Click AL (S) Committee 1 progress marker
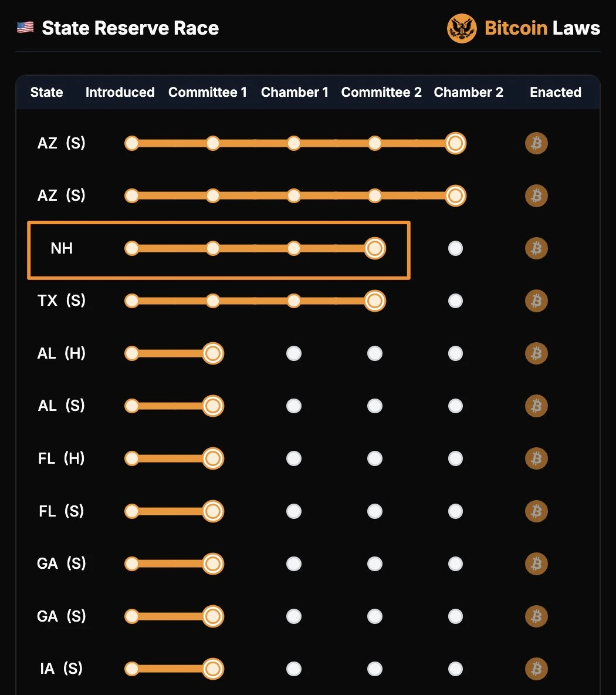The height and width of the screenshot is (695, 616). click(x=213, y=406)
